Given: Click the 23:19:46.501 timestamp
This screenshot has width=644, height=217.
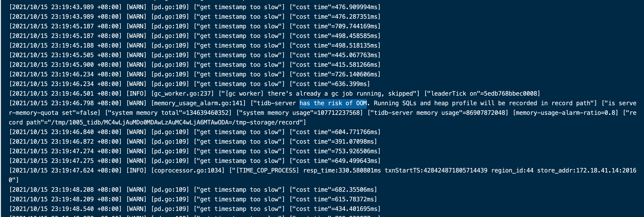Looking at the screenshot, I should (72, 94).
